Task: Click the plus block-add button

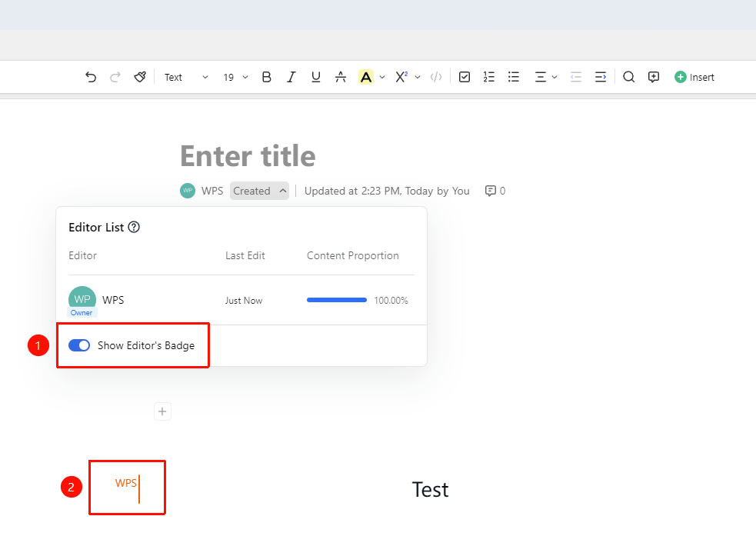Action: [162, 411]
